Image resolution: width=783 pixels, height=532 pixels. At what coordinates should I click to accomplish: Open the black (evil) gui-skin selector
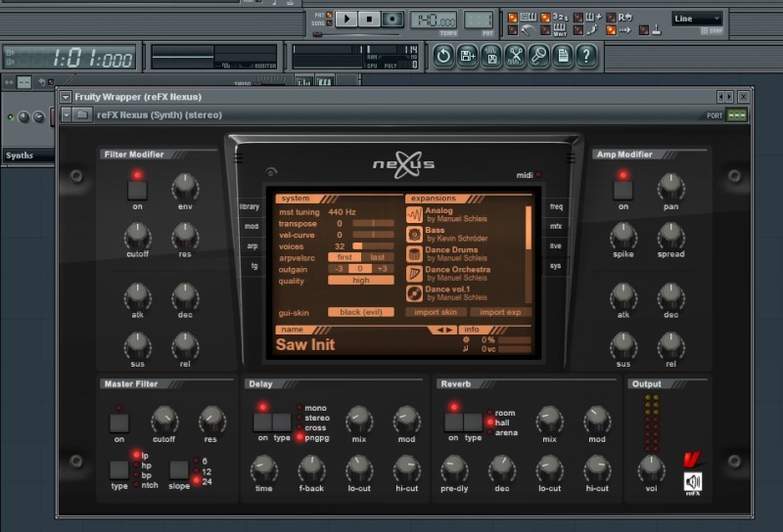pos(360,312)
